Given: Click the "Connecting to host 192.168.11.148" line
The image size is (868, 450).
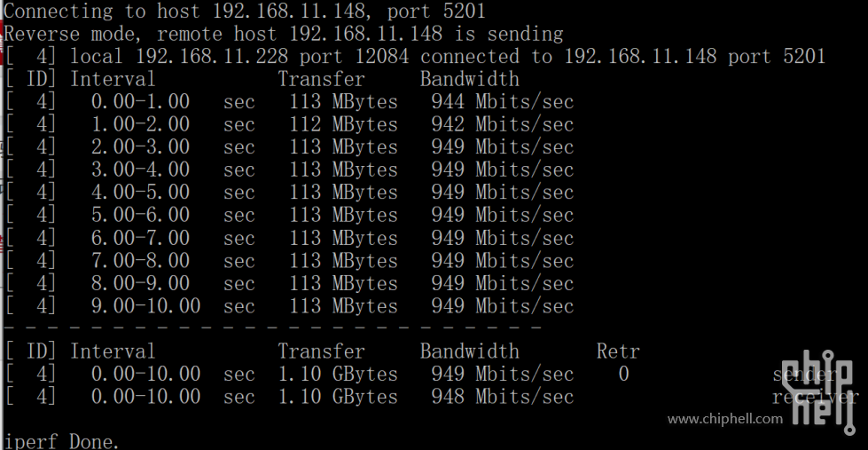Looking at the screenshot, I should tap(245, 11).
